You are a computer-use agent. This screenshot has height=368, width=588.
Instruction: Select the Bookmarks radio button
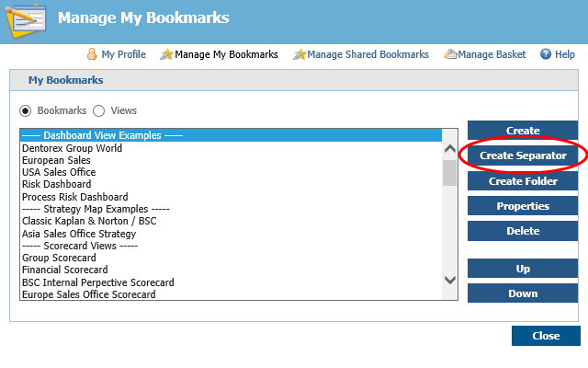[x=26, y=110]
